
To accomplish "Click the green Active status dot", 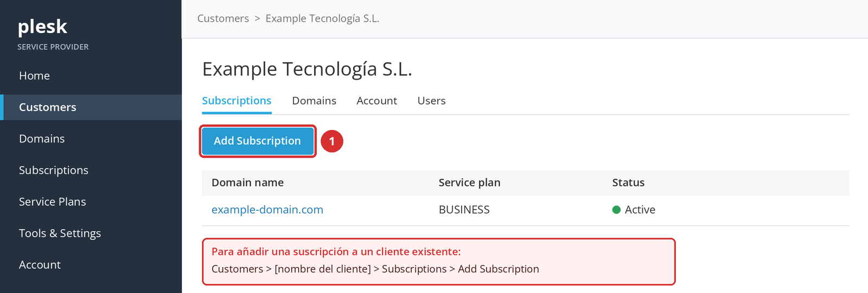I will tap(616, 210).
